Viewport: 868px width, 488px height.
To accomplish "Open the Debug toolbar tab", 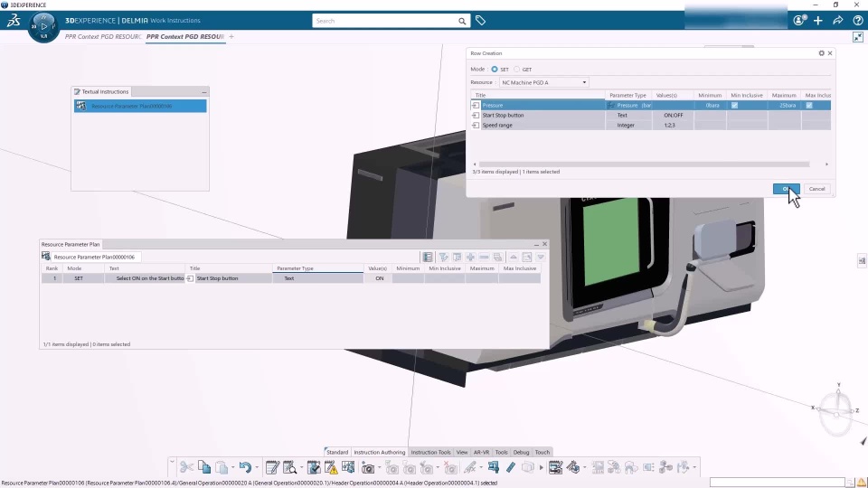I will [x=521, y=452].
